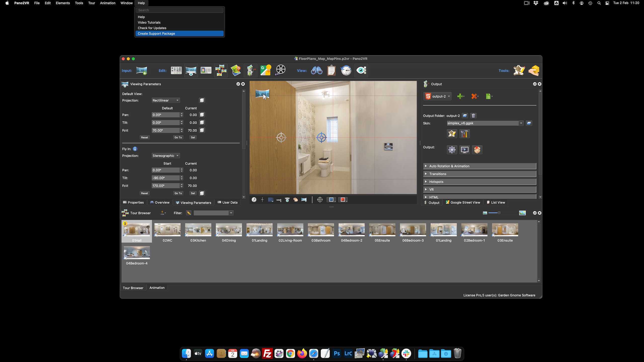Open the Tour Map pin icon
Image resolution: width=644 pixels, height=362 pixels.
pyautogui.click(x=236, y=70)
